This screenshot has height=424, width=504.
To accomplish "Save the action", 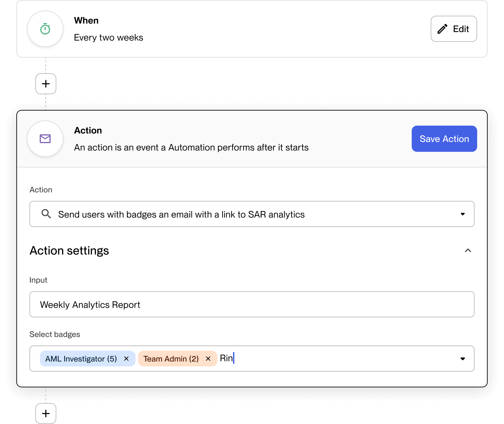I will [x=444, y=139].
